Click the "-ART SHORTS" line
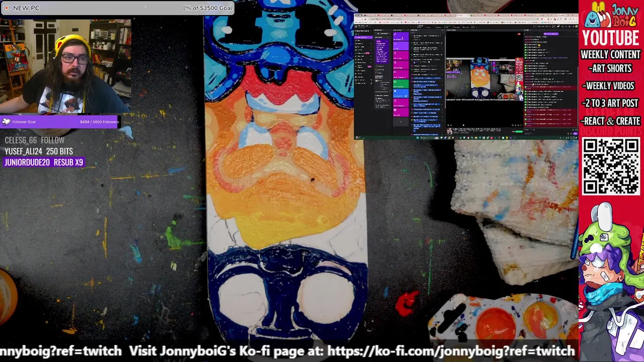Viewport: 644px width, 362px height. tap(611, 68)
